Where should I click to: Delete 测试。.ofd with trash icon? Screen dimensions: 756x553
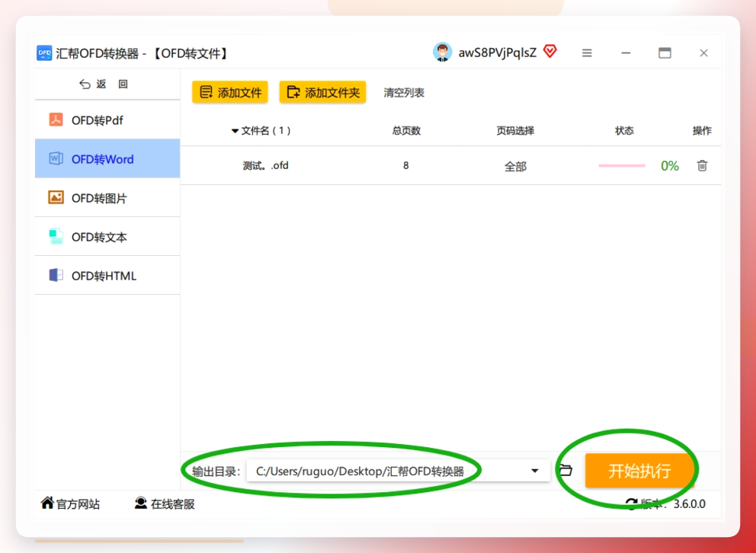[x=703, y=166]
